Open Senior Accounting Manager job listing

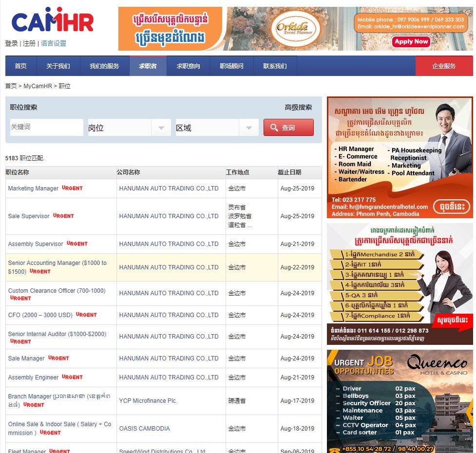[57, 267]
